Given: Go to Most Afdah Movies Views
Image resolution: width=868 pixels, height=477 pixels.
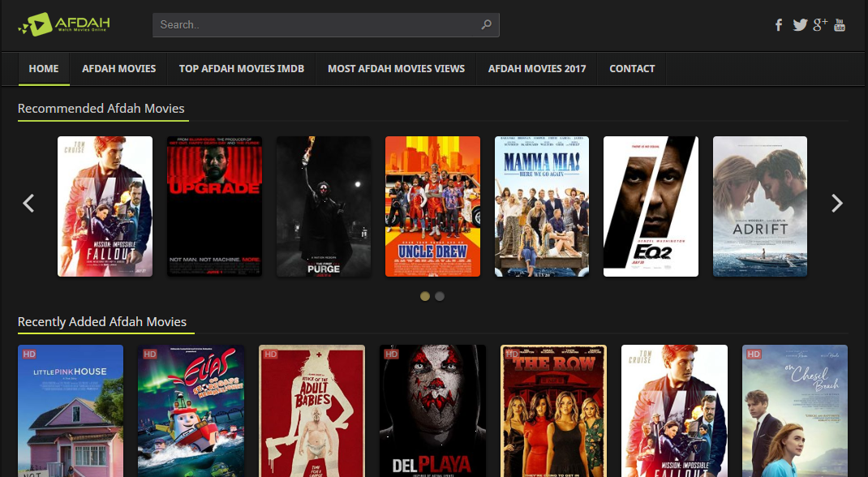Looking at the screenshot, I should 396,69.
